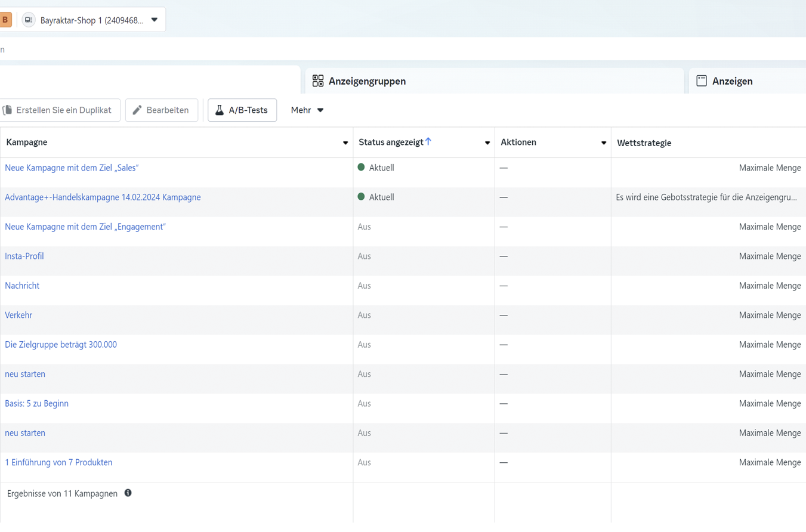Open campaign Neue Kampagne mit dem Ziel „Engagement“

(85, 227)
